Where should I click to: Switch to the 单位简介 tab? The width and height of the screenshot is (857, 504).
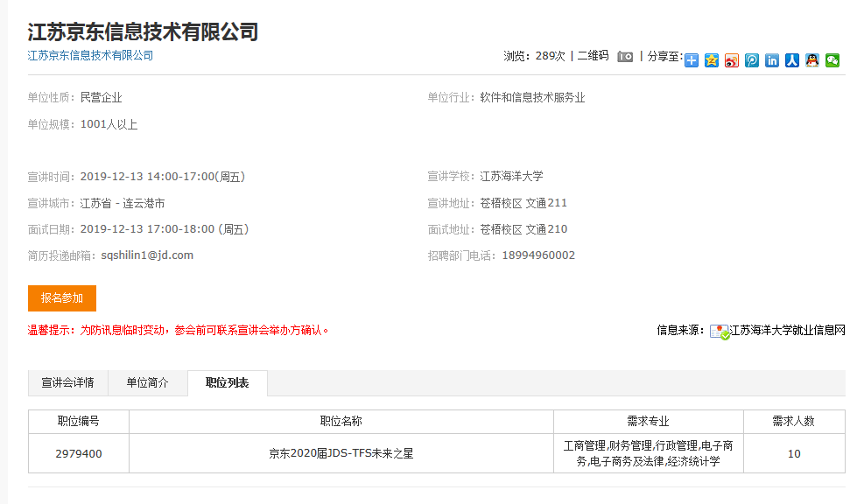click(x=148, y=382)
